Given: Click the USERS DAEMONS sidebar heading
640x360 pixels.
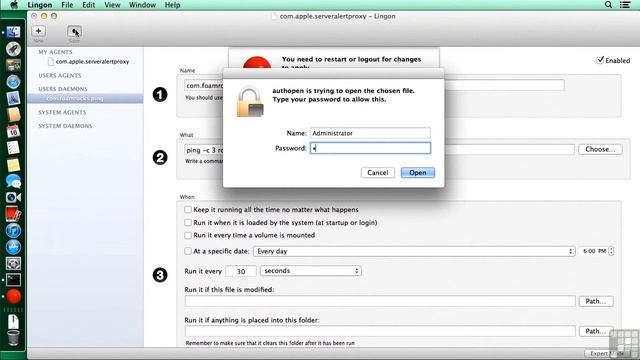Looking at the screenshot, I should point(63,89).
